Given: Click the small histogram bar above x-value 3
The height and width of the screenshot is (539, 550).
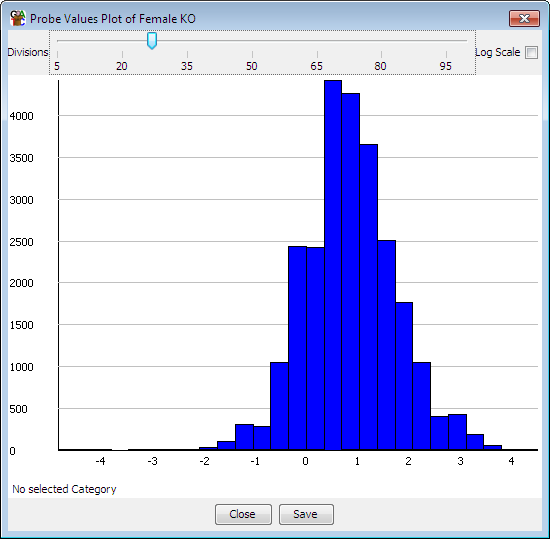Looking at the screenshot, I should [457, 432].
